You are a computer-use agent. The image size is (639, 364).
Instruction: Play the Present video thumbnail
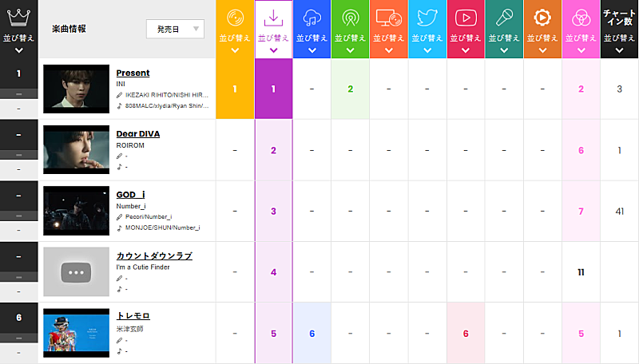tap(76, 88)
